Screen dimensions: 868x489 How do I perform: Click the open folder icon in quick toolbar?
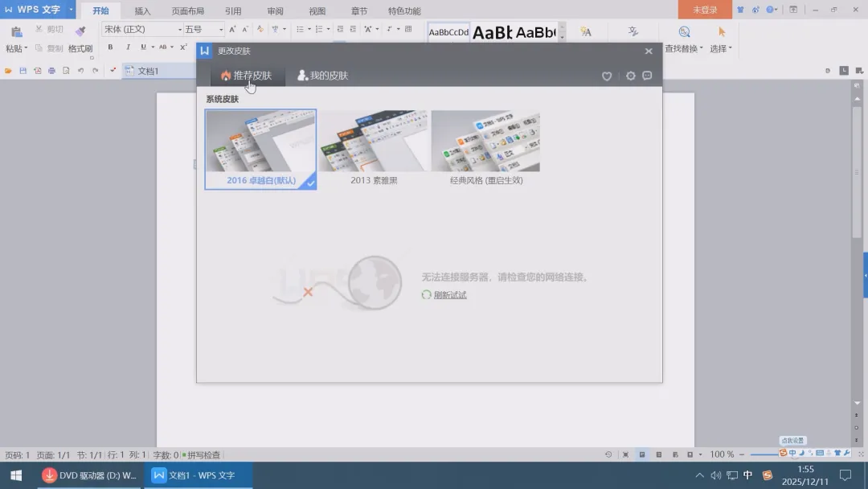pyautogui.click(x=8, y=71)
